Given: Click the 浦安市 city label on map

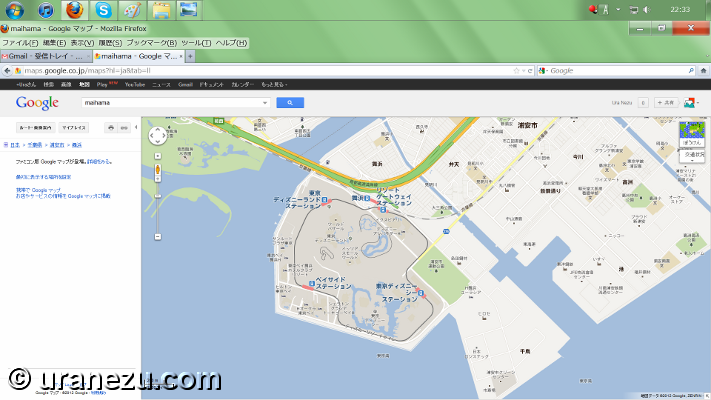Looking at the screenshot, I should coord(527,125).
